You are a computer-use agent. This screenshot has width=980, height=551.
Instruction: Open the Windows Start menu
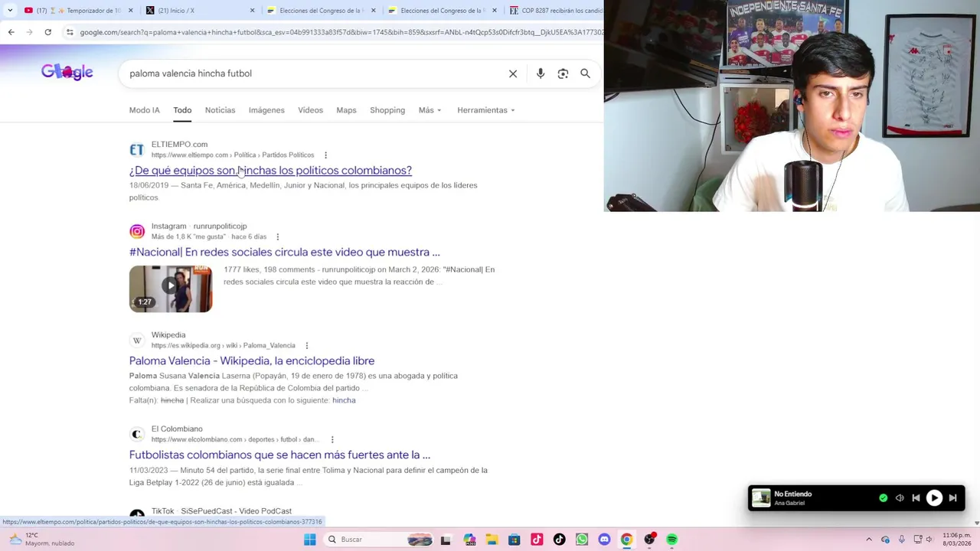click(x=310, y=540)
